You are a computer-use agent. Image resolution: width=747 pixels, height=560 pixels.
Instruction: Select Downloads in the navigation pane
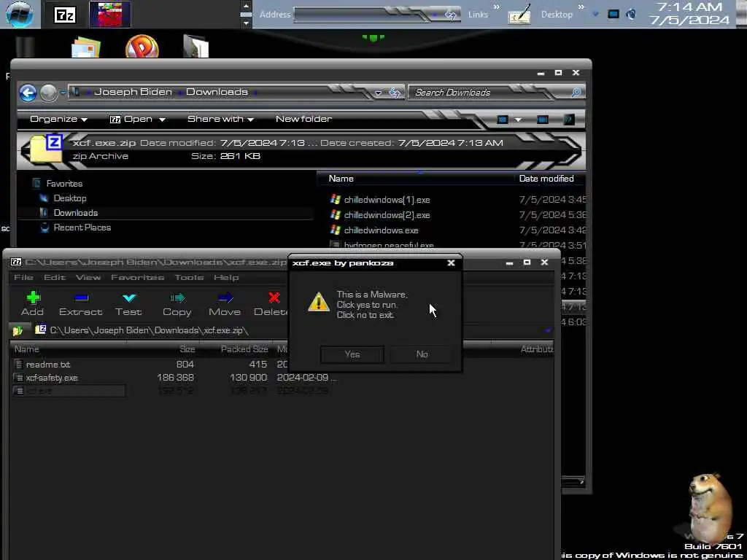76,213
